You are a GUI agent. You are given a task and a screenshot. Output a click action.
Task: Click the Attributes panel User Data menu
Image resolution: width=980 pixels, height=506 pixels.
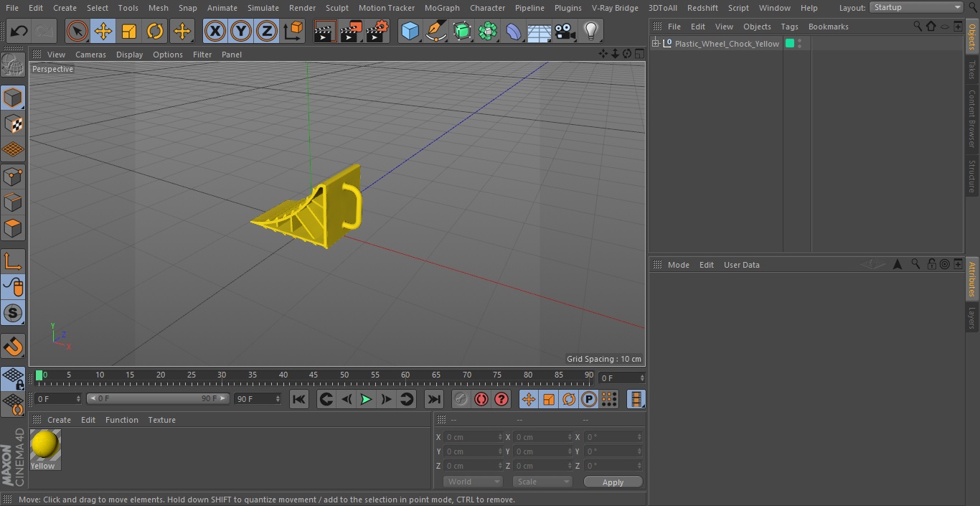tap(741, 265)
